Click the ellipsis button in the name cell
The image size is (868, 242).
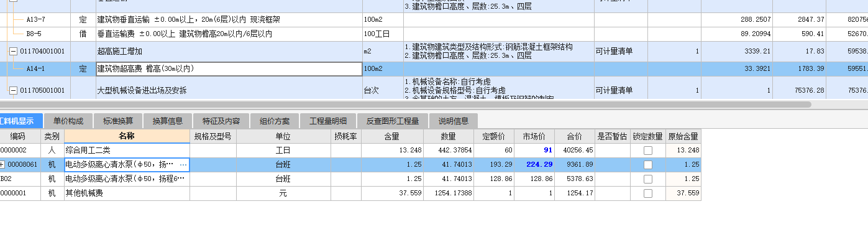[x=183, y=165]
